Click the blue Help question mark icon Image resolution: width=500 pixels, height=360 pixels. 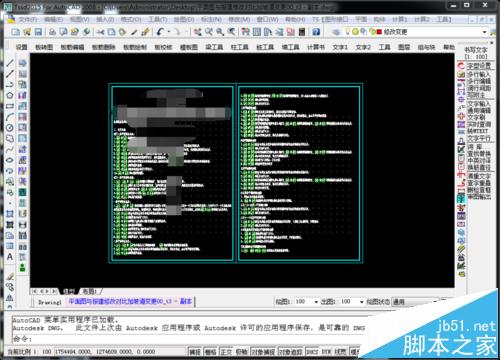click(316, 32)
